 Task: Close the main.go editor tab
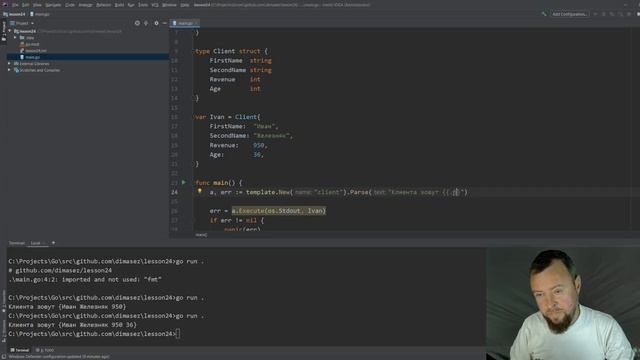tap(196, 23)
